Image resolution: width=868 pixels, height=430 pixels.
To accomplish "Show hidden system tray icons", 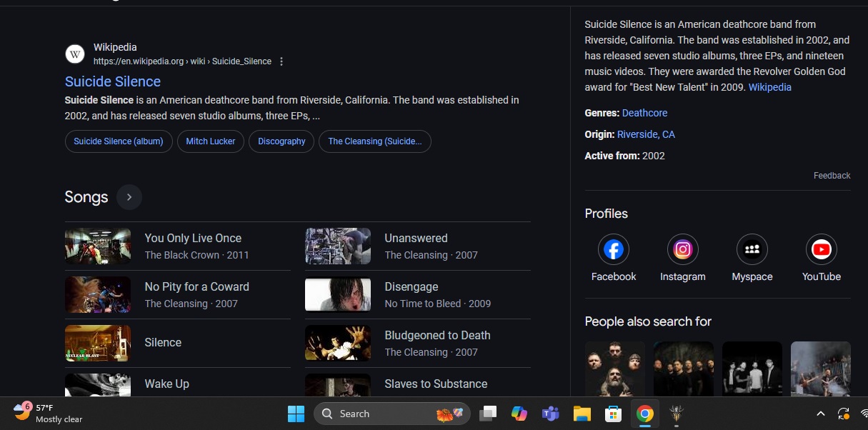I will [821, 414].
